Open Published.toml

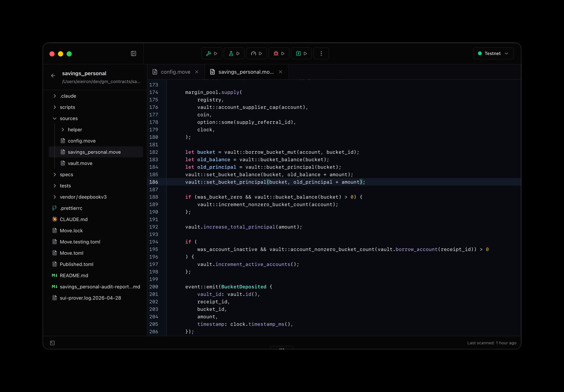point(96,264)
